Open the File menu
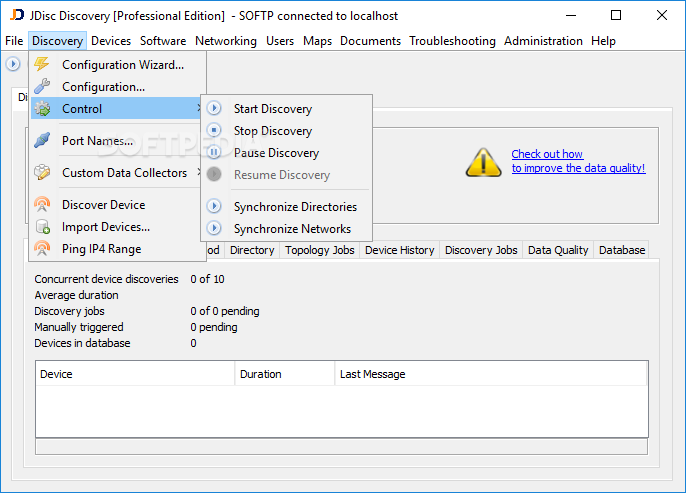 click(14, 41)
